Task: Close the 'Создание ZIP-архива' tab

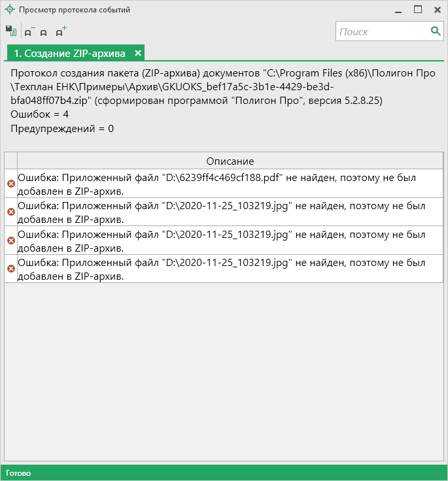Action: [138, 53]
